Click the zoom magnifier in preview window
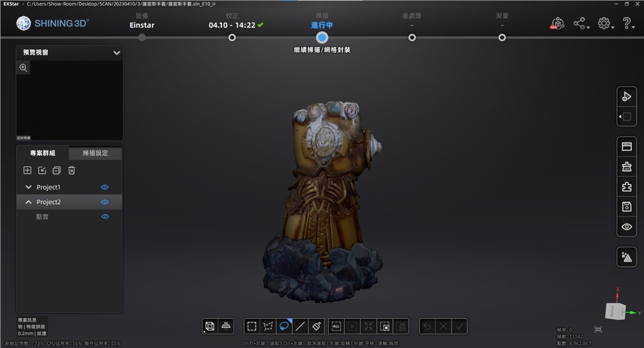The width and height of the screenshot is (644, 348). (x=23, y=68)
